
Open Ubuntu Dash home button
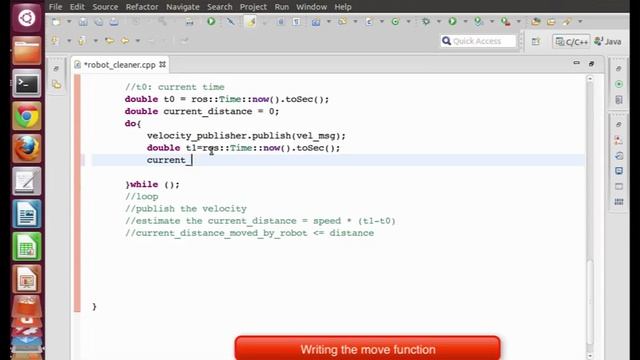click(27, 18)
